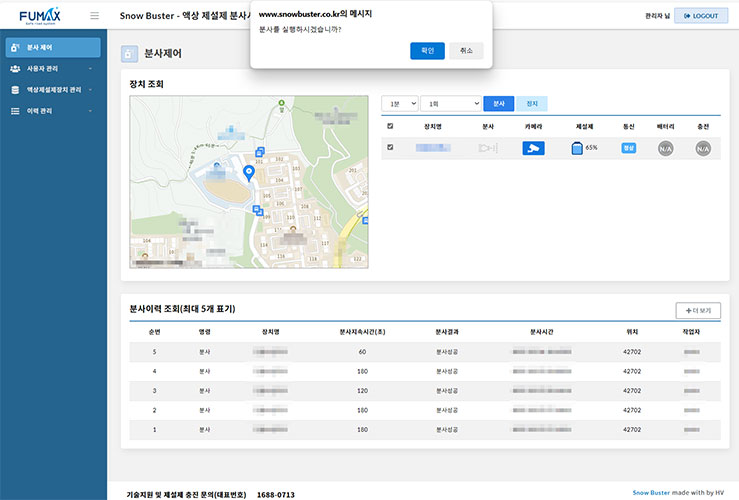
Task: Click the spray nozzle icon in device row
Action: coord(488,148)
